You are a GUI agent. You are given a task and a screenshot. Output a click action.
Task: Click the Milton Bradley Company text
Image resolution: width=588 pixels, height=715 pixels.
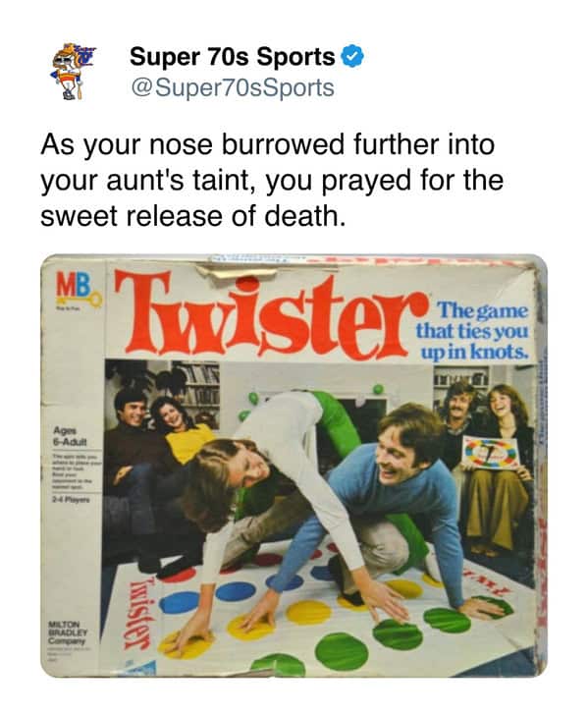click(x=68, y=633)
